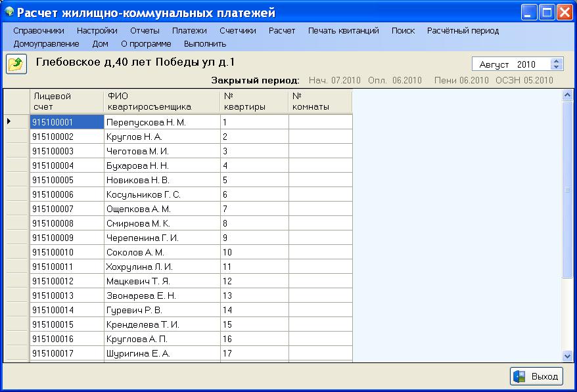Click the open folder icon beside address
The image size is (577, 392).
[15, 64]
